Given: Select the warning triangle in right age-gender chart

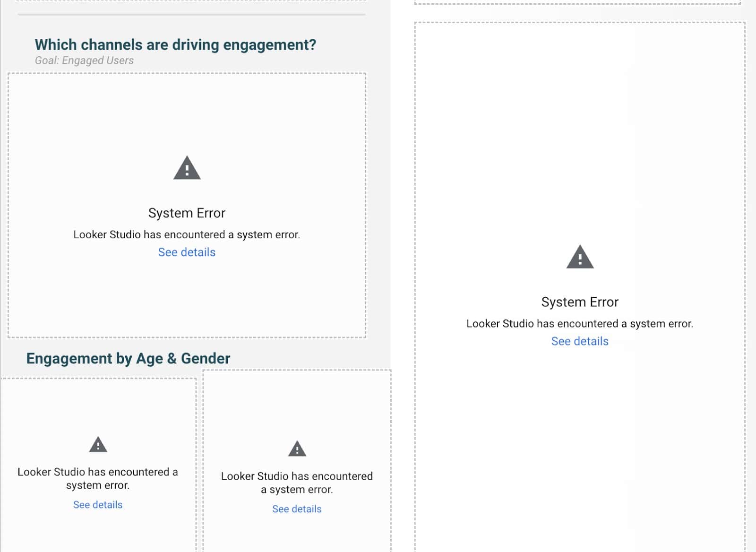Looking at the screenshot, I should (297, 449).
